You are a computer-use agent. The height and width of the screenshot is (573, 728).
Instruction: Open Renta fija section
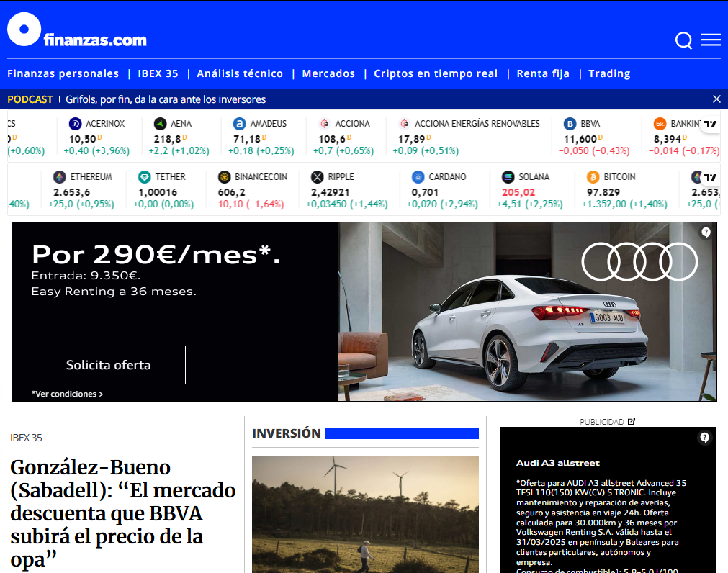click(543, 73)
